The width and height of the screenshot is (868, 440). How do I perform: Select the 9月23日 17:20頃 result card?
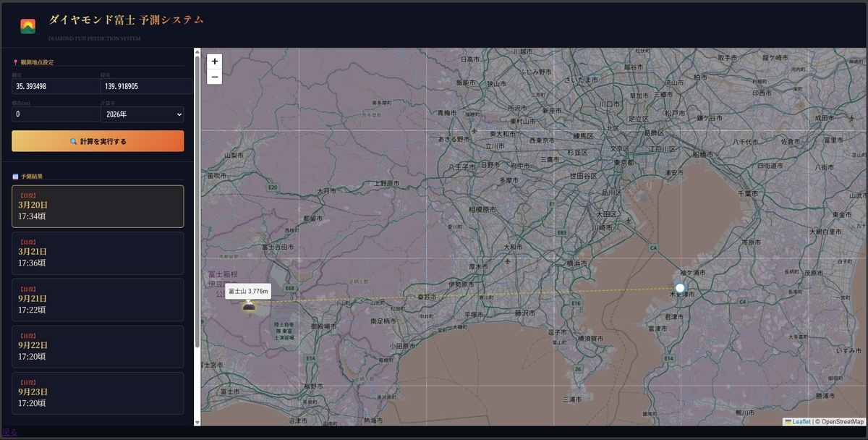point(98,394)
